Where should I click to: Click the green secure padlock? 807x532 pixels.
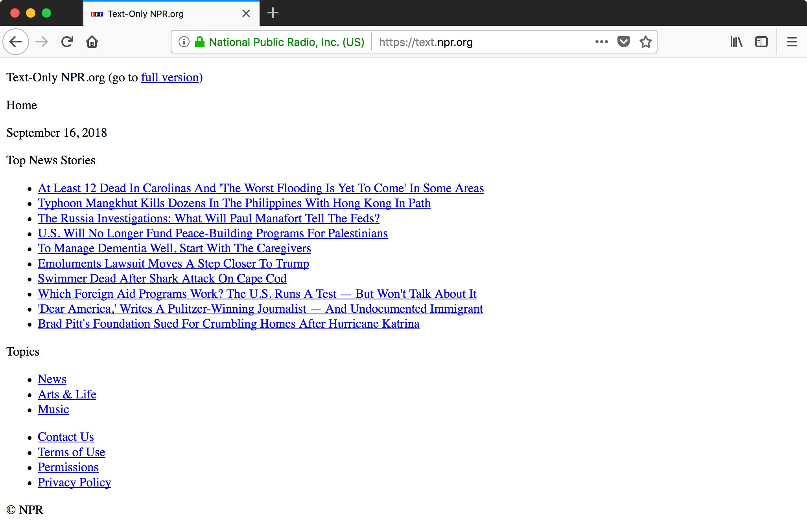pyautogui.click(x=200, y=42)
